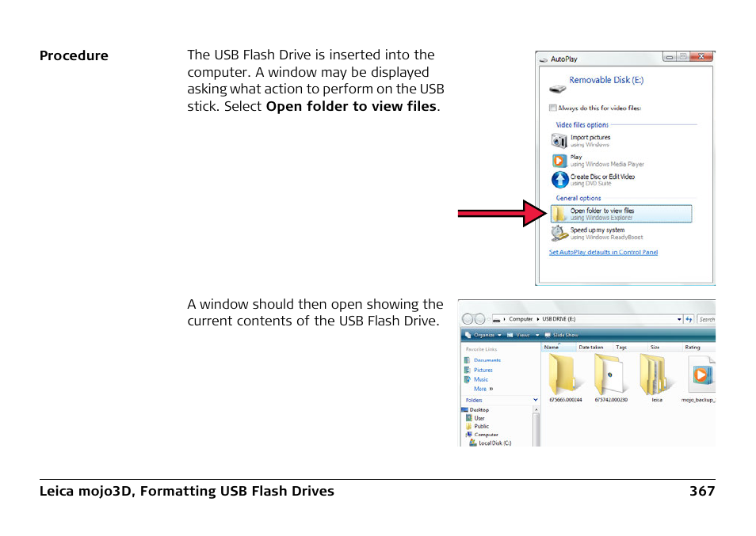This screenshot has height=536, width=756.
Task: Click Computer in the address breadcrumb
Action: click(521, 319)
